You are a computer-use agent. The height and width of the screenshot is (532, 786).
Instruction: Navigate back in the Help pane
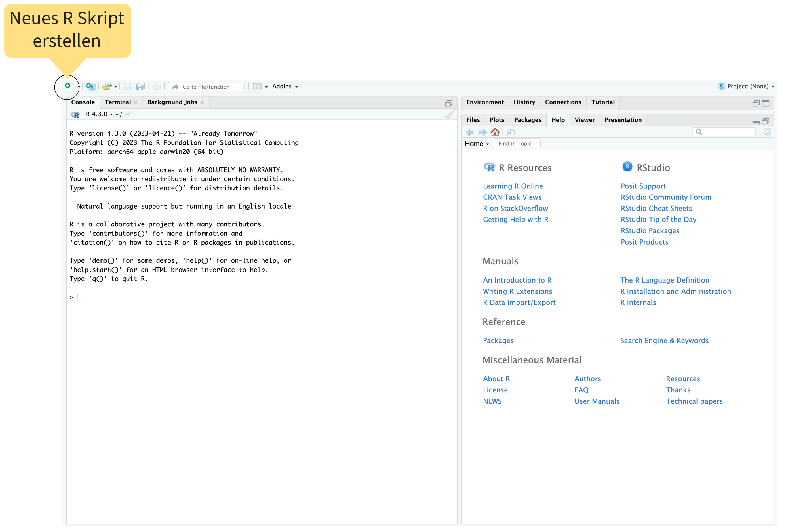click(x=470, y=132)
